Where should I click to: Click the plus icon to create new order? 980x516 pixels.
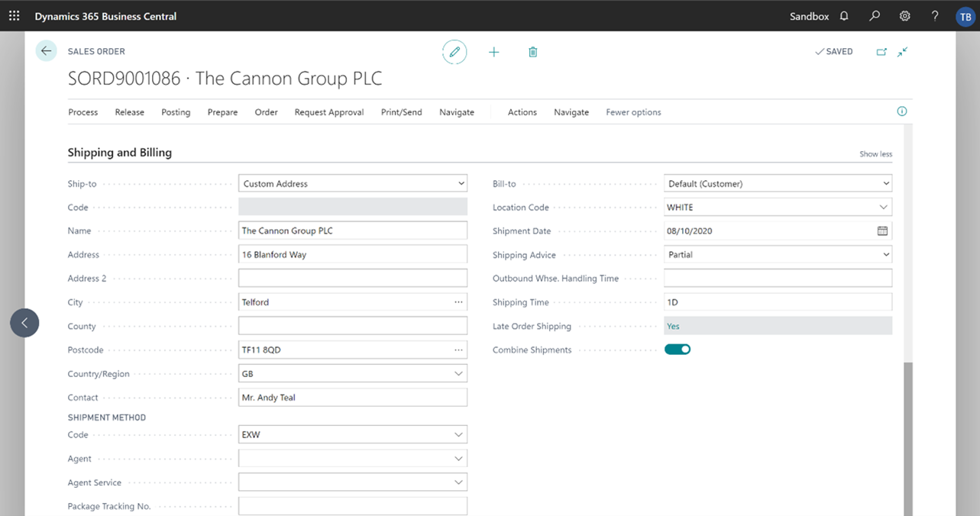(494, 52)
